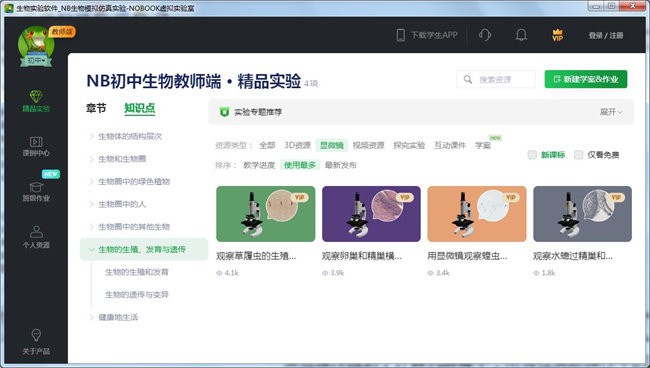Image resolution: width=650 pixels, height=368 pixels.
Task: Click the phone icon for 下载学生APP
Action: [400, 35]
